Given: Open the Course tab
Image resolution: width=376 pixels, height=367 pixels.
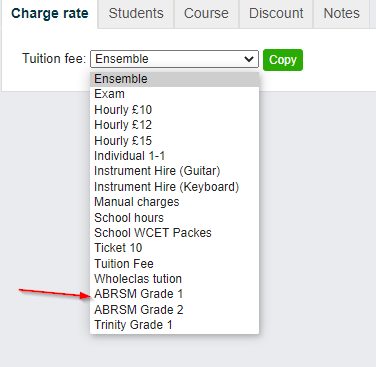Looking at the screenshot, I should (206, 14).
